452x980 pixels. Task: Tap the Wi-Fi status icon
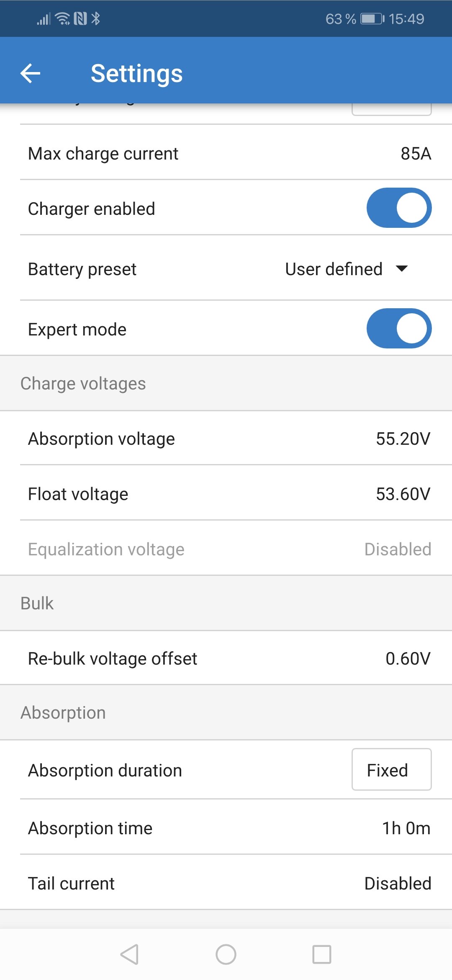(x=63, y=18)
